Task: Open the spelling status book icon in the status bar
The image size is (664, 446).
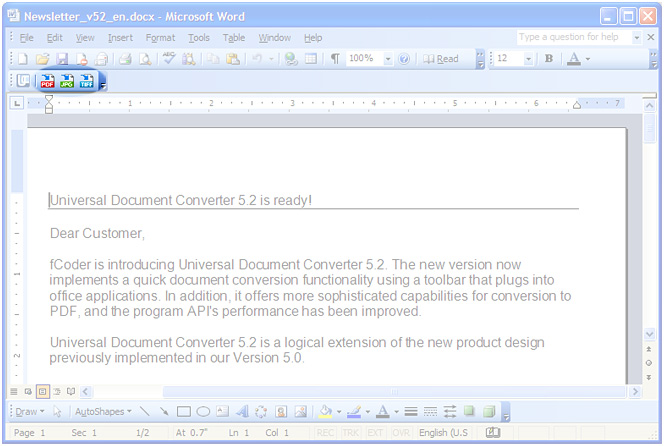Action: tap(492, 432)
